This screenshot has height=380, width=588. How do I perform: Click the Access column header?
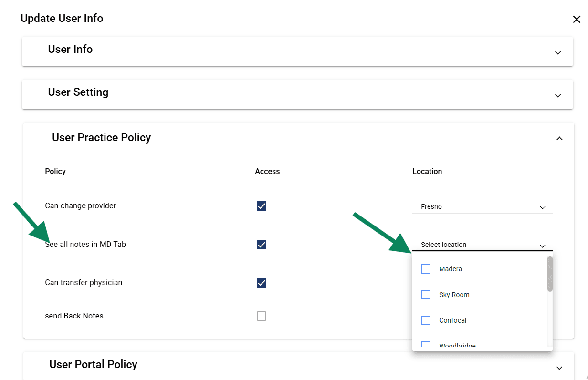(x=267, y=171)
